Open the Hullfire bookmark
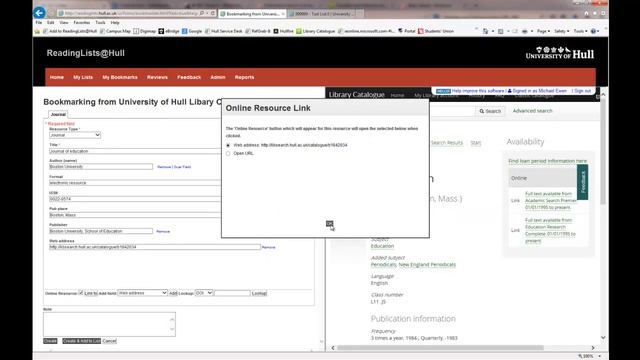This screenshot has width=640, height=360. (283, 31)
